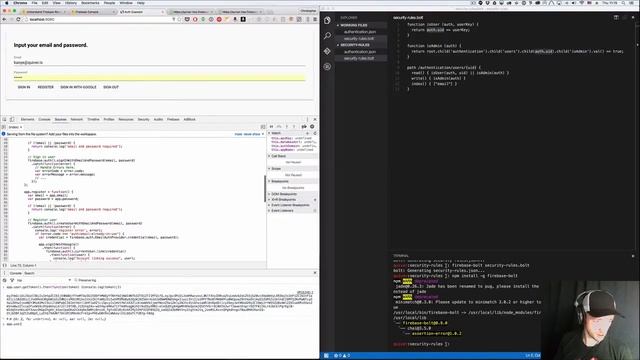
Task: Click 'never show' link in infobar
Action: (x=251, y=134)
